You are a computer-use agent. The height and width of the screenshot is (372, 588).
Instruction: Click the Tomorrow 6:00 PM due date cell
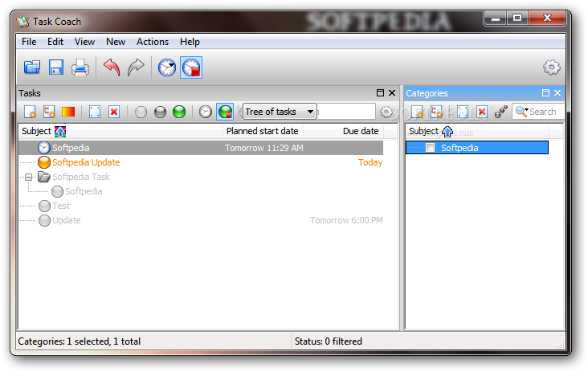click(x=346, y=220)
